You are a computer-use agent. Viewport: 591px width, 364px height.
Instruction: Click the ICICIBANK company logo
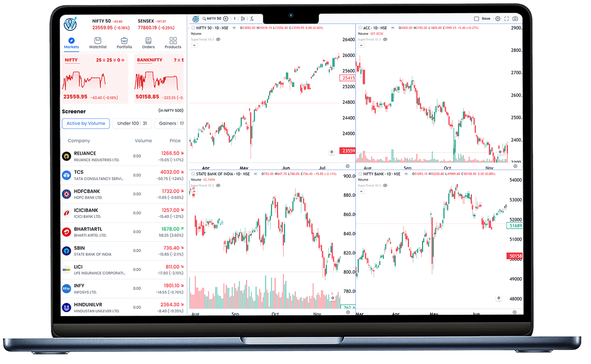point(66,213)
